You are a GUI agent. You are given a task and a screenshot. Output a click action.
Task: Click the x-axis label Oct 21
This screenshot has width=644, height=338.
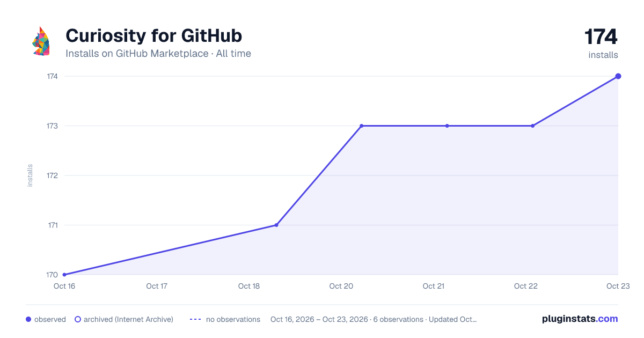(434, 286)
